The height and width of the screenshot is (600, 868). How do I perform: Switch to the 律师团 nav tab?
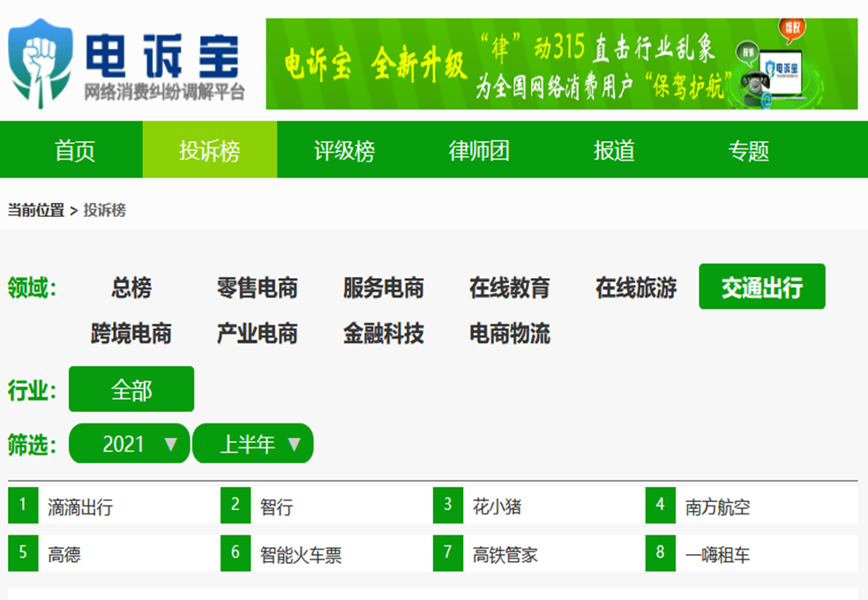(x=479, y=150)
